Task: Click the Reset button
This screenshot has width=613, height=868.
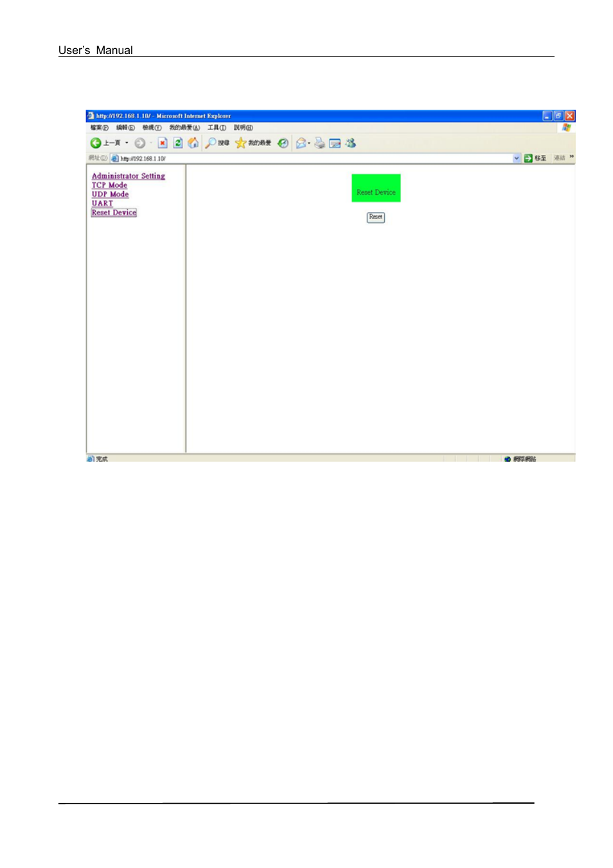Action: pyautogui.click(x=375, y=217)
